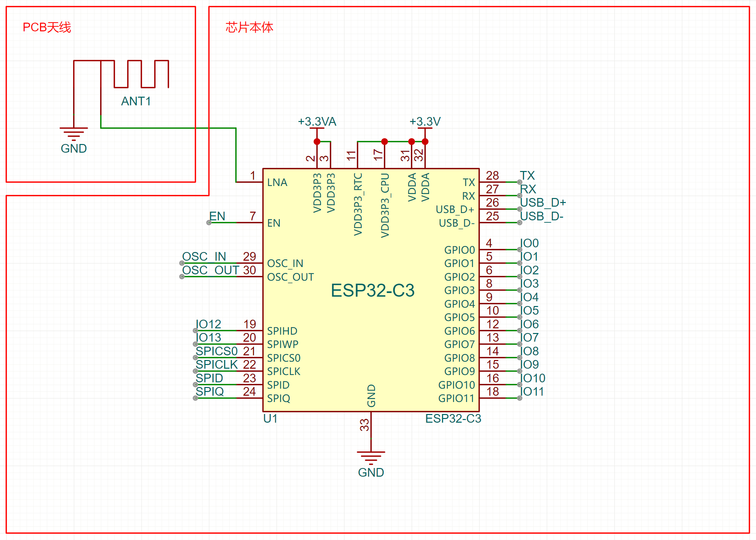The height and width of the screenshot is (540, 756).
Task: Click the junction dot above pin 31
Action: click(412, 142)
